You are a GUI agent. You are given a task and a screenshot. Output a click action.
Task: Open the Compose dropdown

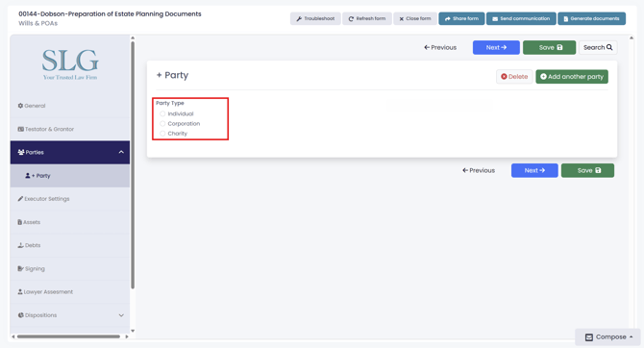tap(607, 336)
